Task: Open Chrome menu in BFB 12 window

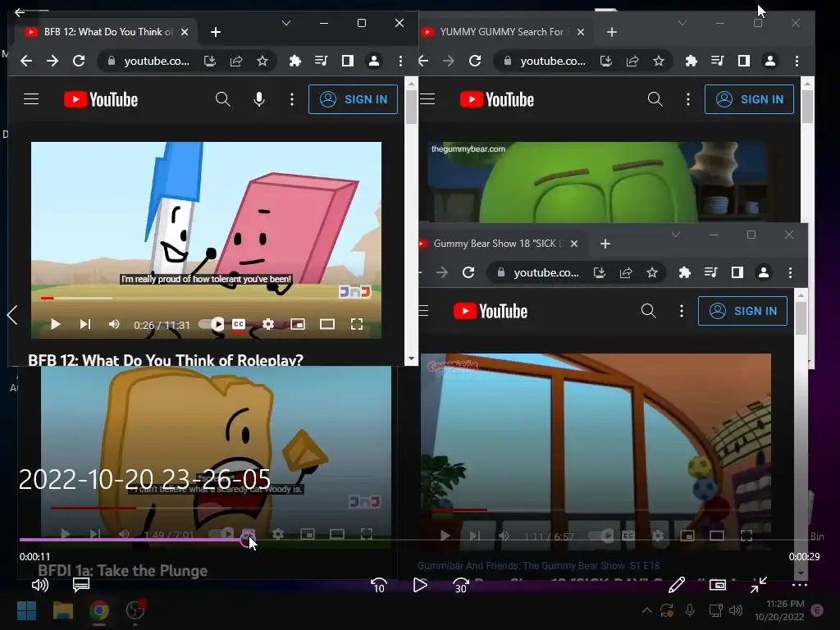Action: click(x=400, y=61)
